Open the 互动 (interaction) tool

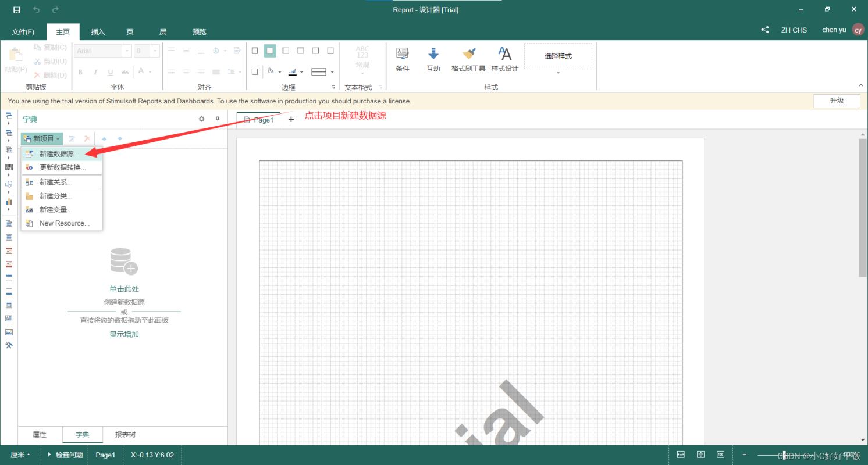tap(433, 59)
